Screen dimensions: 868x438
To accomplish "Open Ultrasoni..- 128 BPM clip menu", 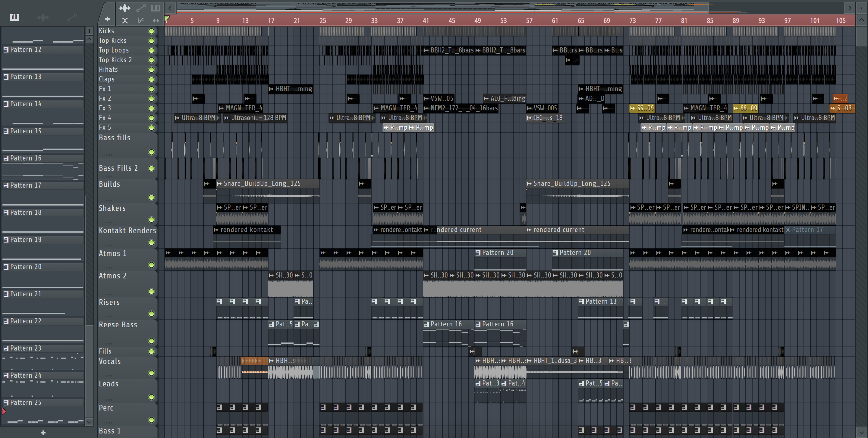I will pyautogui.click(x=227, y=118).
